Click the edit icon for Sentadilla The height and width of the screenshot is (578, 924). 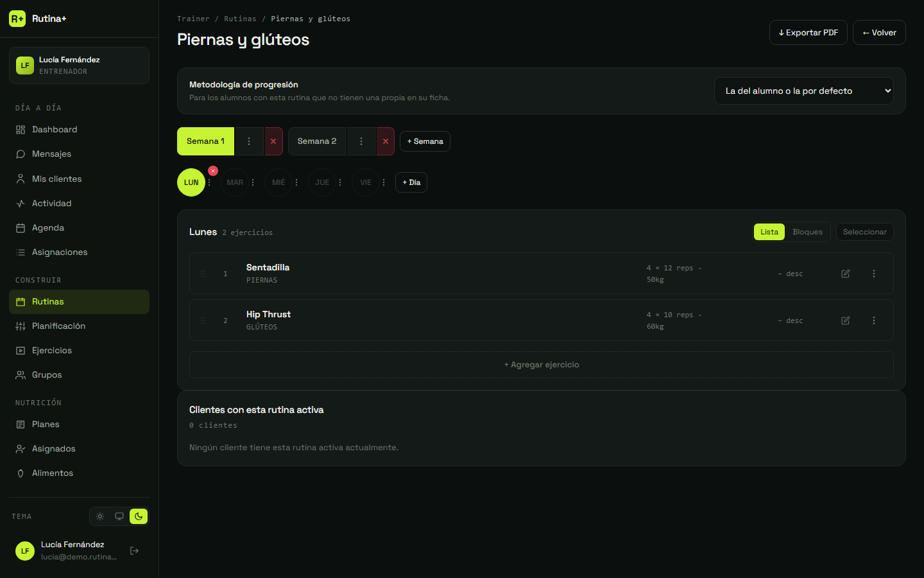pos(846,274)
